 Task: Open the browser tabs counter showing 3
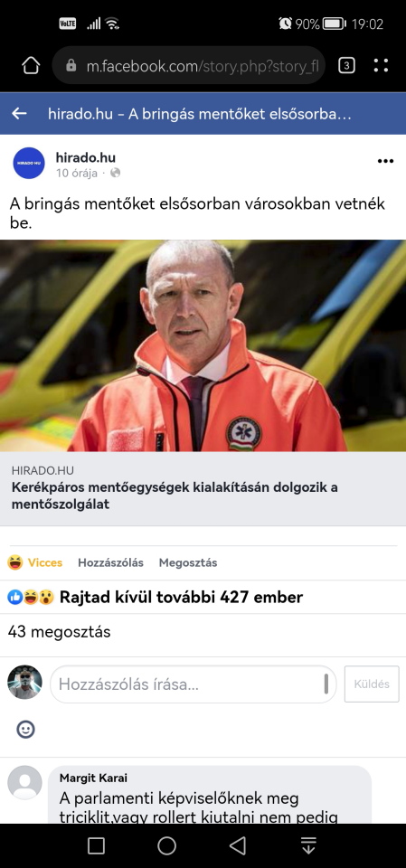[346, 66]
